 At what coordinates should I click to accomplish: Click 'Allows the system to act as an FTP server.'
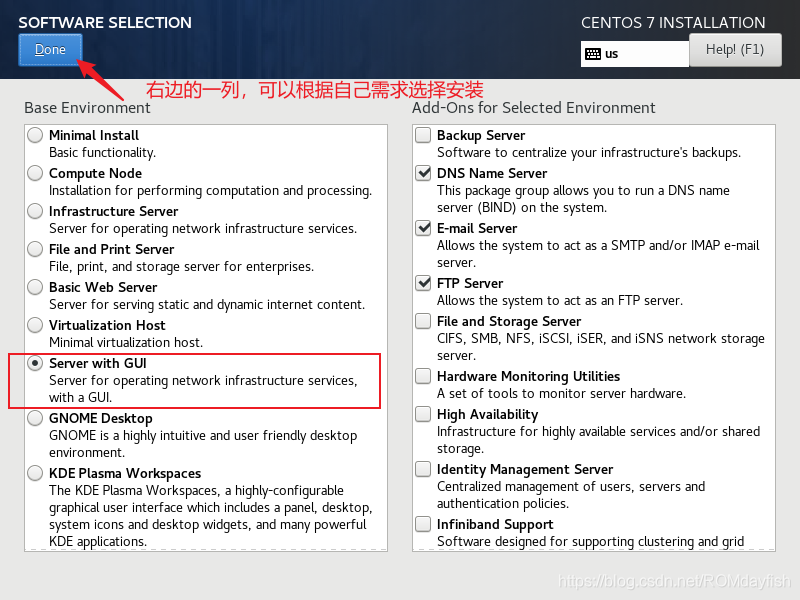560,301
